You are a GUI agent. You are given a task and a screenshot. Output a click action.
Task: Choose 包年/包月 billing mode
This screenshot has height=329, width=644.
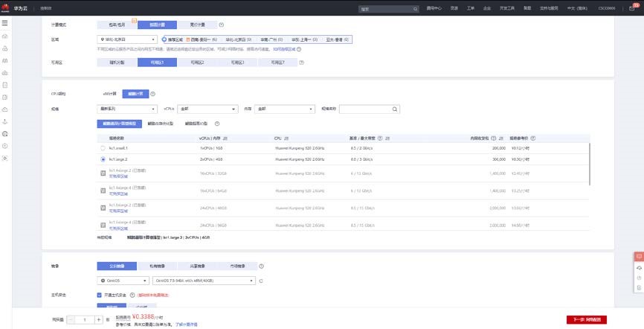(117, 25)
